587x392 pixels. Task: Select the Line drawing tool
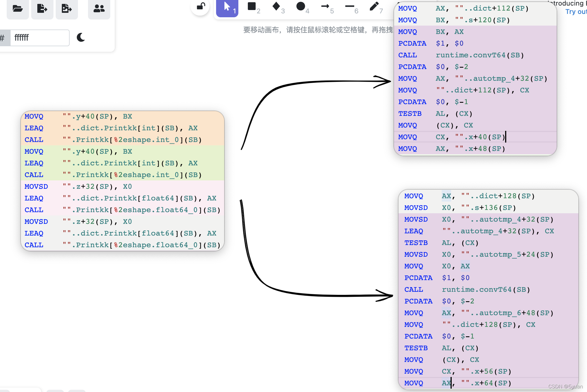point(349,7)
